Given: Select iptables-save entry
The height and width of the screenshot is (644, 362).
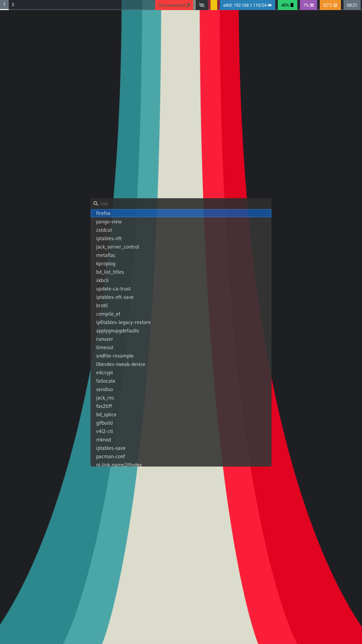Looking at the screenshot, I should (181, 448).
